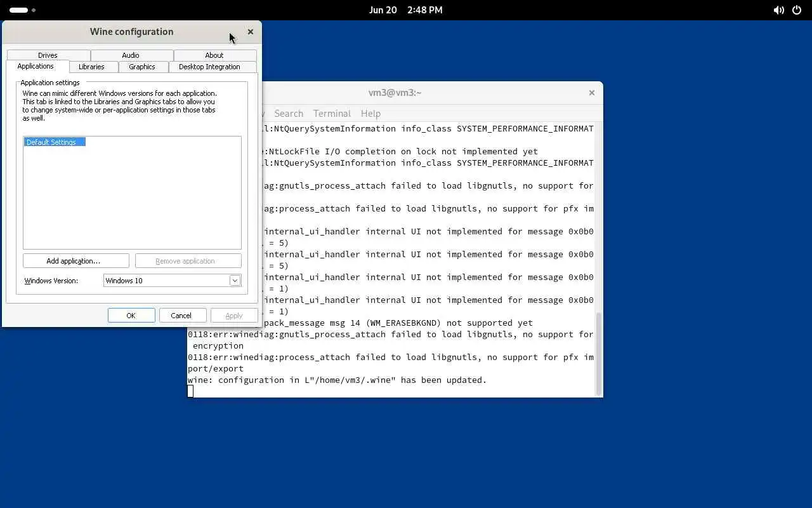Click the terminal title bar vm3@vm3:~
Screen dimensions: 812x508
[395, 93]
